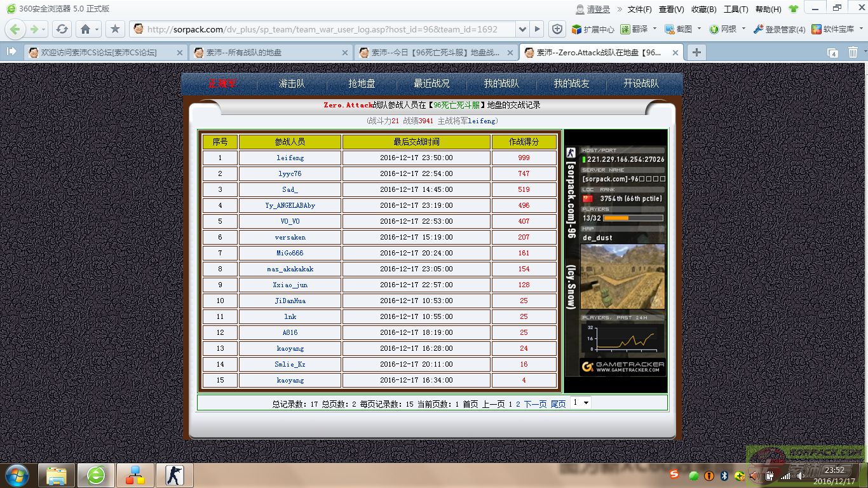Launch Counter-Strike from the taskbar
The width and height of the screenshot is (868, 488).
pyautogui.click(x=175, y=475)
